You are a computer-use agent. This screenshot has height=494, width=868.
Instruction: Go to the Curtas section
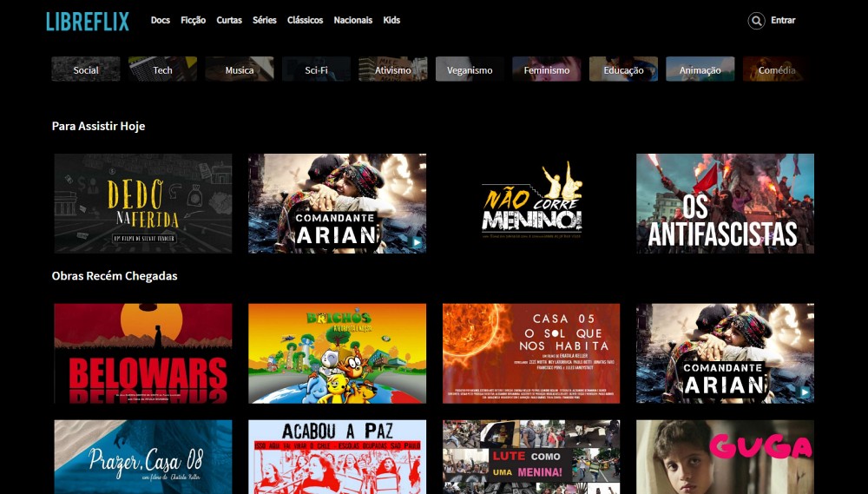[229, 20]
